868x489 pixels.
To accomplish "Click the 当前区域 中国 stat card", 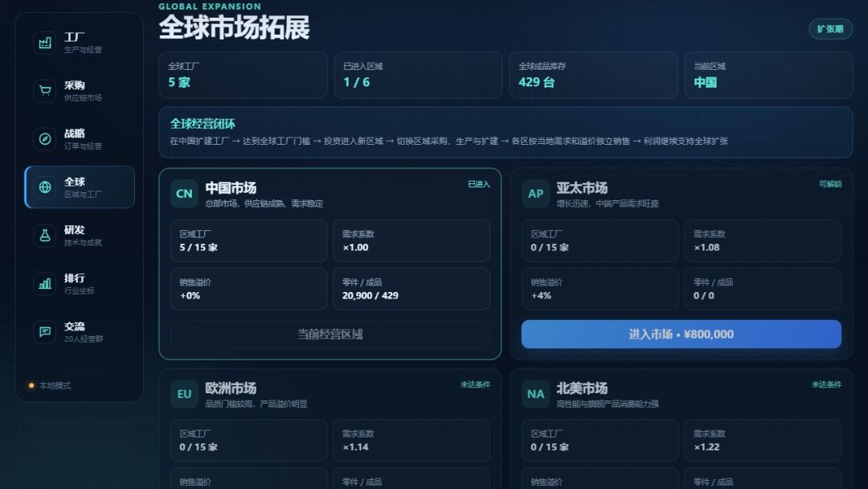I will point(768,76).
